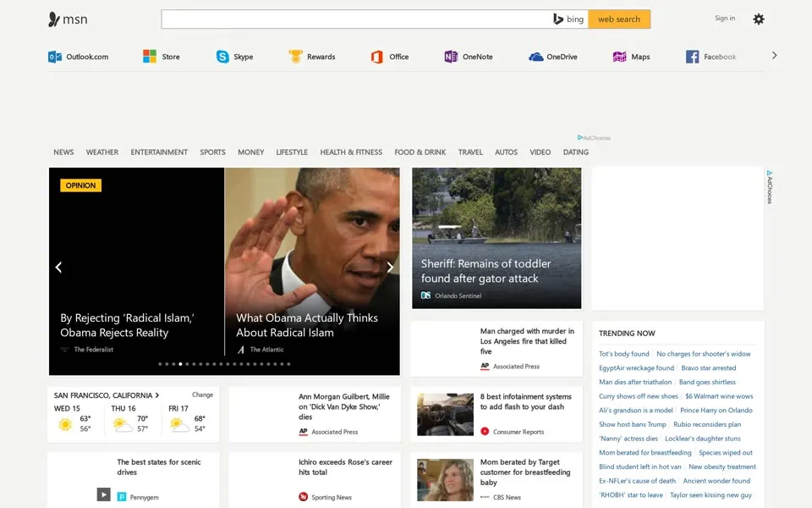The height and width of the screenshot is (508, 812).
Task: Click the Friday partly cloudy weather icon
Action: tap(179, 425)
